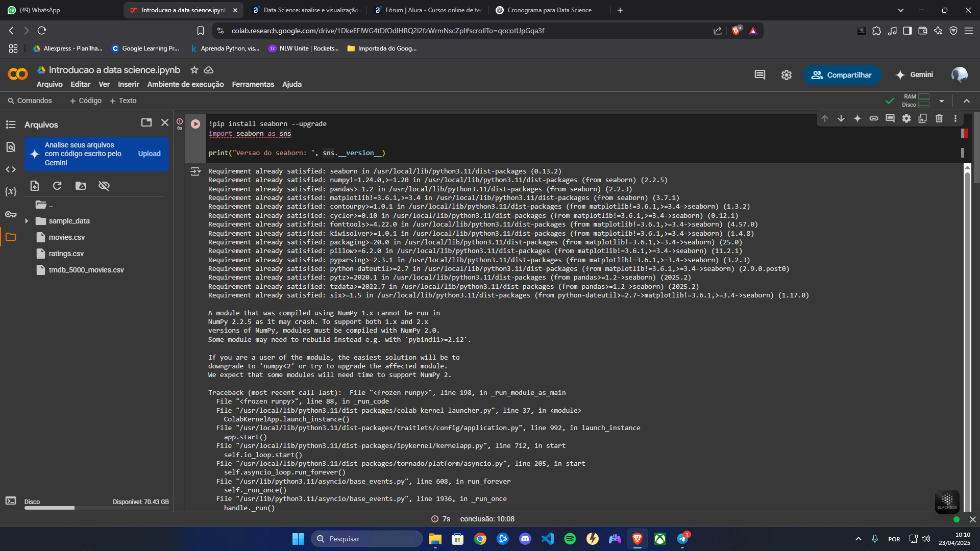Star the notebook title
Image resolution: width=980 pixels, height=551 pixels.
click(x=194, y=70)
